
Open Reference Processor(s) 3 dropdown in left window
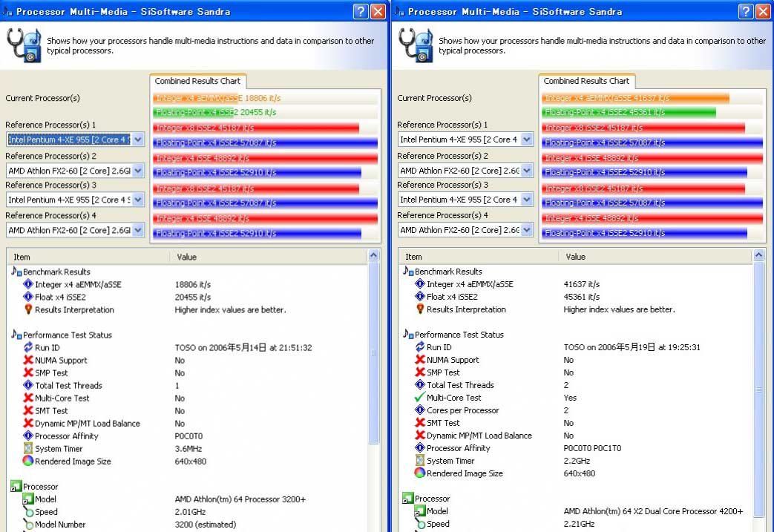click(x=138, y=200)
